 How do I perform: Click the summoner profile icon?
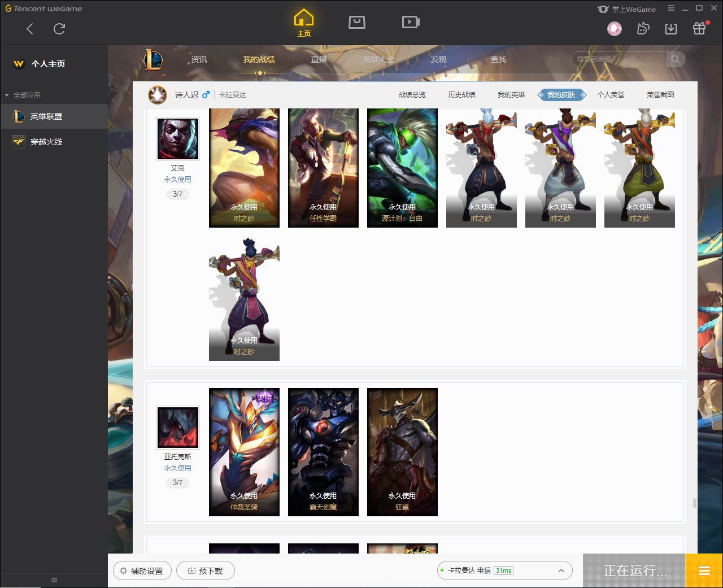pos(158,95)
